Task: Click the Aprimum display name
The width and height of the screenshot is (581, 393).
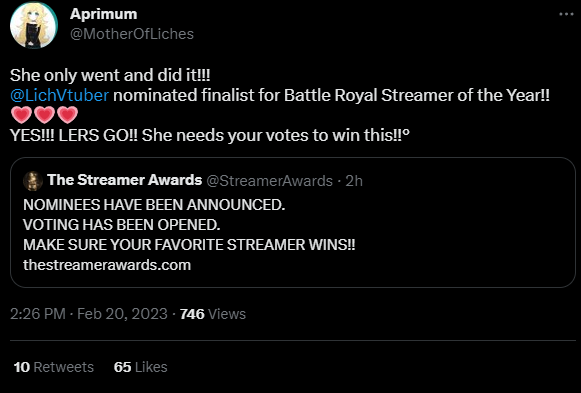Action: (x=103, y=14)
